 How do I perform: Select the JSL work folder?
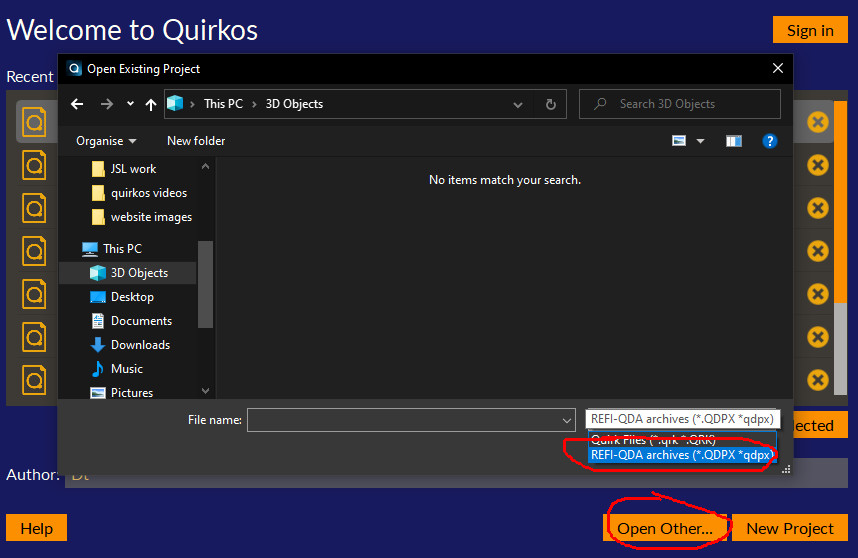click(x=133, y=169)
